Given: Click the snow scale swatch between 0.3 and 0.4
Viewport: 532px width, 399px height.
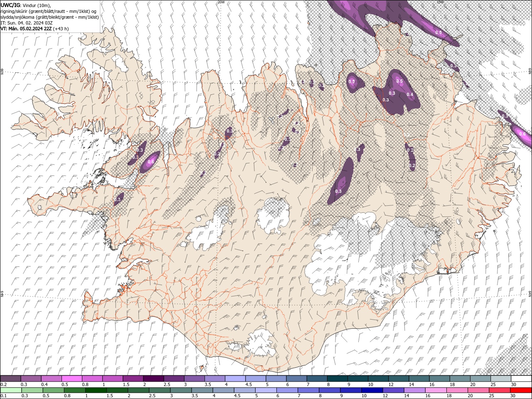Looking at the screenshot, I should [31, 379].
